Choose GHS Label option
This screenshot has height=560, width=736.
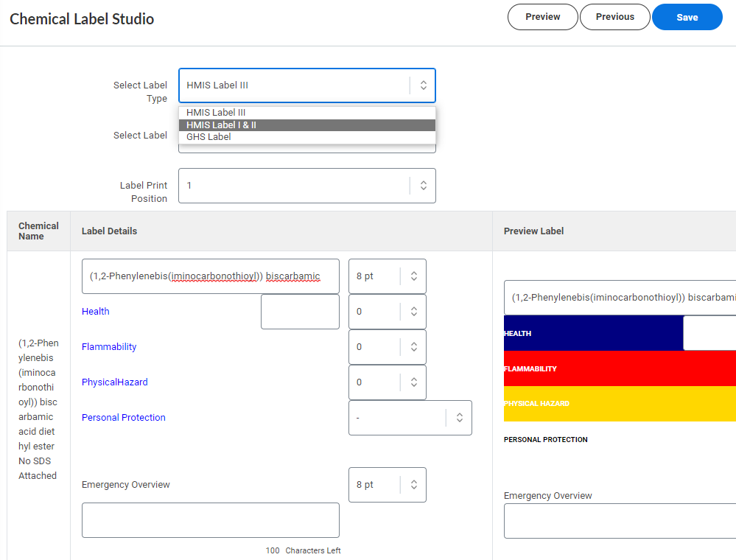(x=307, y=137)
